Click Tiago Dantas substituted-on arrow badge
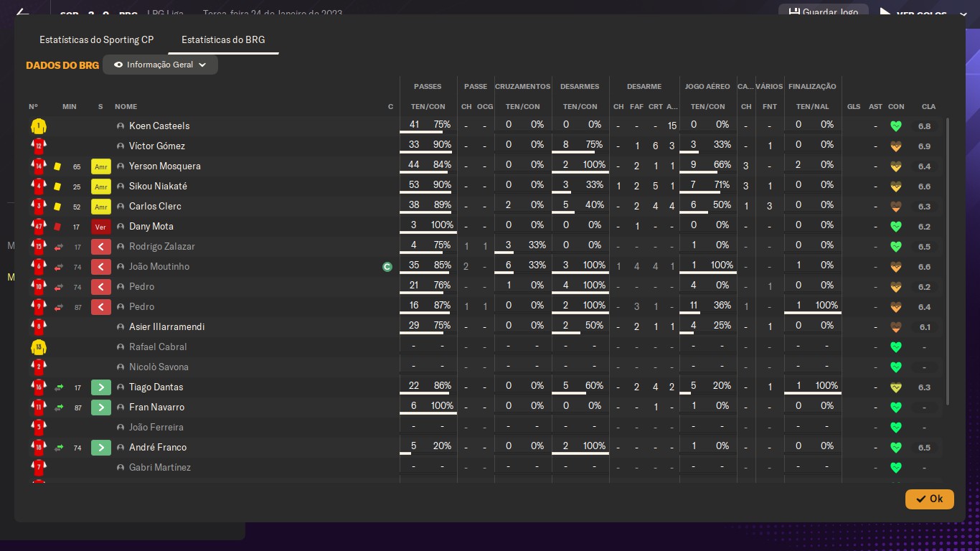This screenshot has width=980, height=551. click(101, 387)
